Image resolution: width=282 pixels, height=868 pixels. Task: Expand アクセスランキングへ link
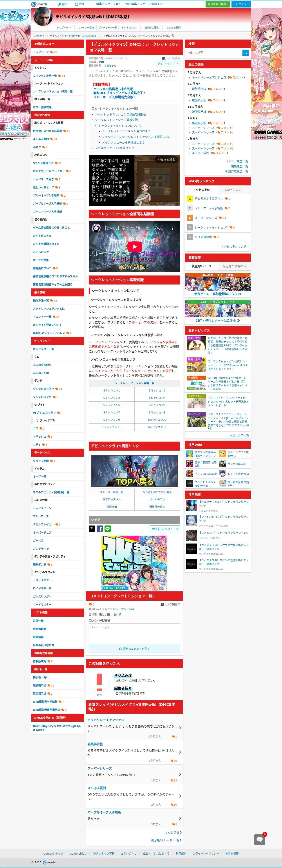235,246
